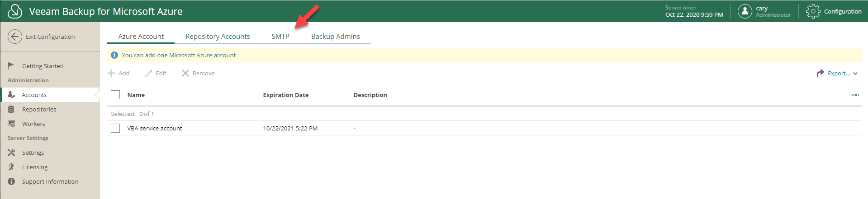Click the back arrow Exit Configuration icon
This screenshot has height=199, width=868.
click(15, 37)
